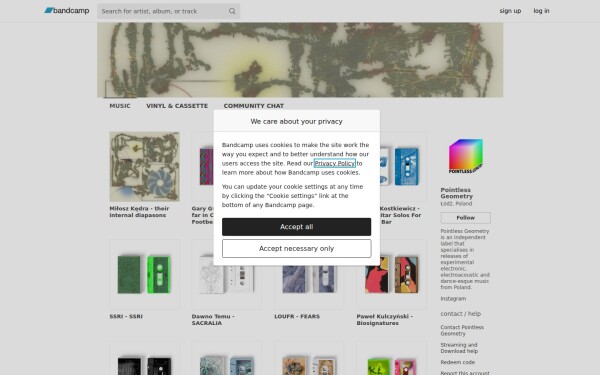Click the Redeem code link
600x375 pixels.
pyautogui.click(x=457, y=362)
